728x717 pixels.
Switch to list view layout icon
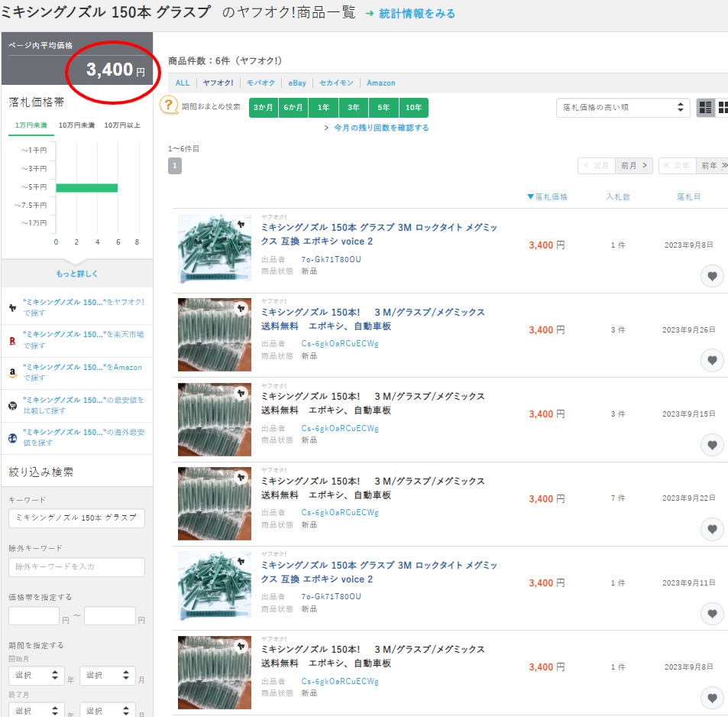pyautogui.click(x=705, y=108)
